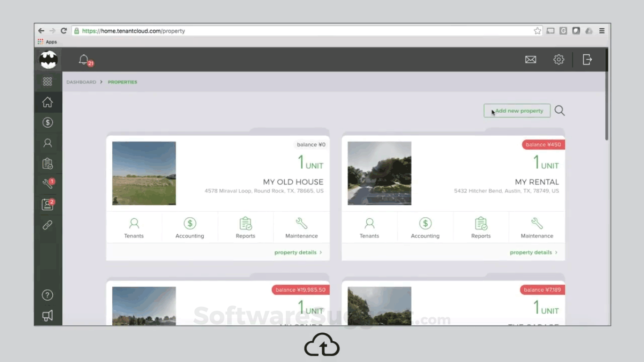The image size is (644, 362).
Task: Open Maintenance for My Old House
Action: pos(301,228)
